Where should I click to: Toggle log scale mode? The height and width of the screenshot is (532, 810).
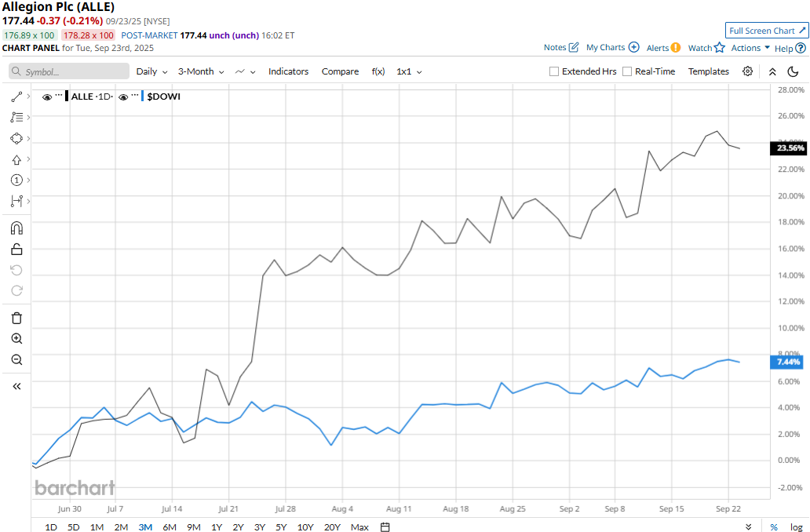[796, 527]
